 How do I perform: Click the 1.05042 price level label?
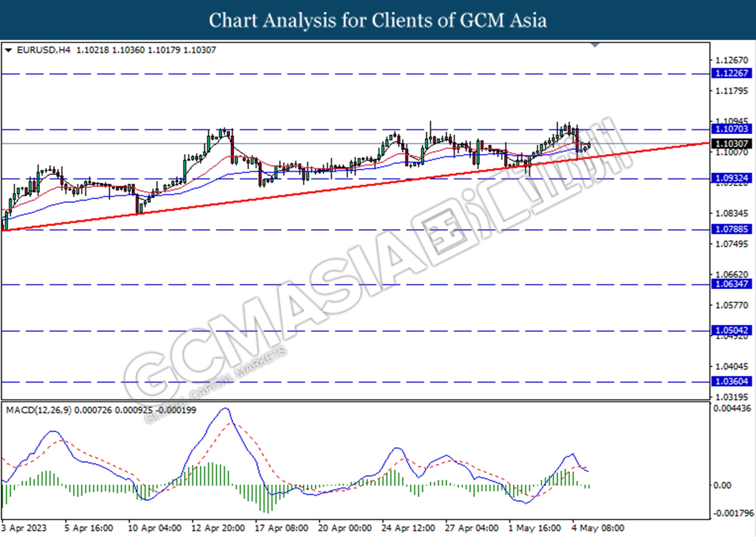tap(731, 330)
